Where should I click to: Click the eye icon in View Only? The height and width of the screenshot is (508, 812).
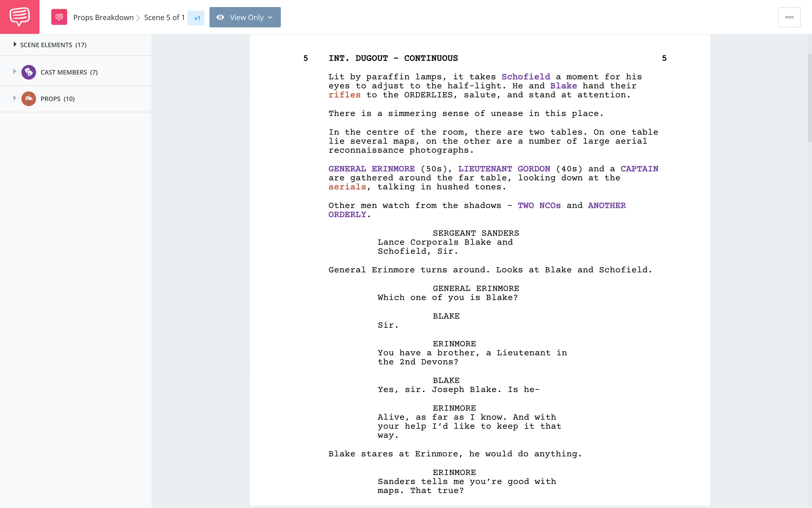pyautogui.click(x=220, y=17)
